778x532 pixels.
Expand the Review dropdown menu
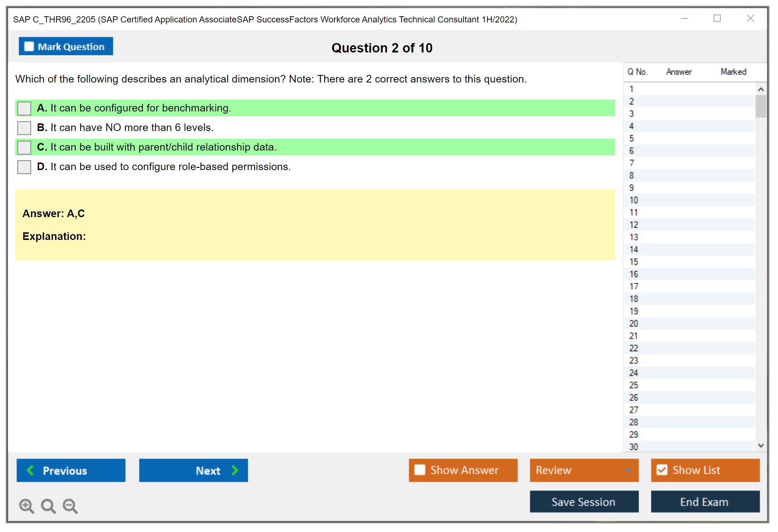(628, 470)
